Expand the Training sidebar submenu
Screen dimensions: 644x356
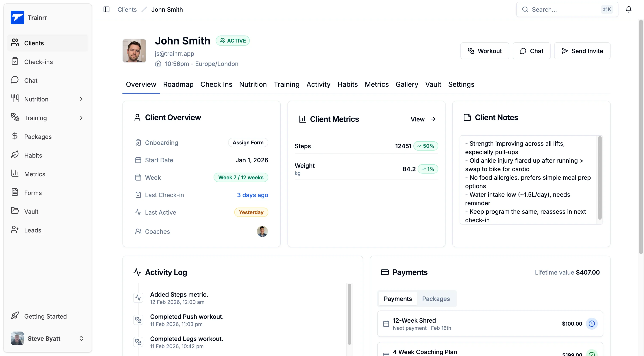[81, 118]
